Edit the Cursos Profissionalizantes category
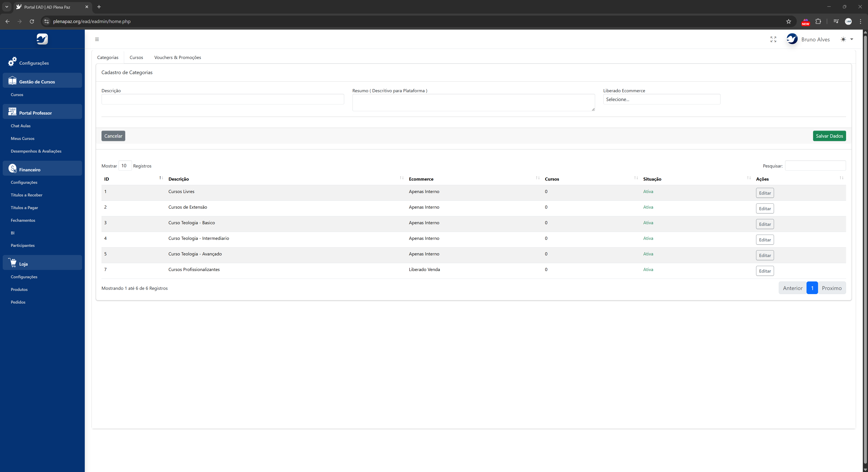This screenshot has height=472, width=868. tap(764, 271)
